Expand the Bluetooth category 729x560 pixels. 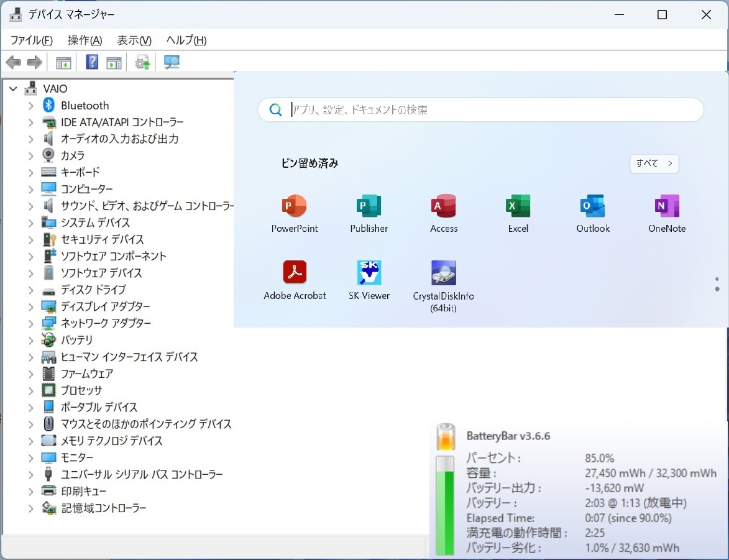[30, 106]
